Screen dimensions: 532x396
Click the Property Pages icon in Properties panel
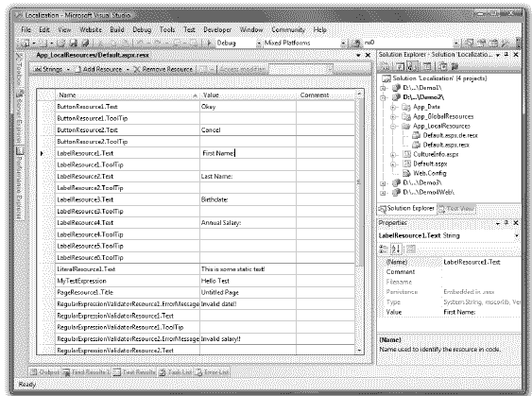(x=411, y=250)
